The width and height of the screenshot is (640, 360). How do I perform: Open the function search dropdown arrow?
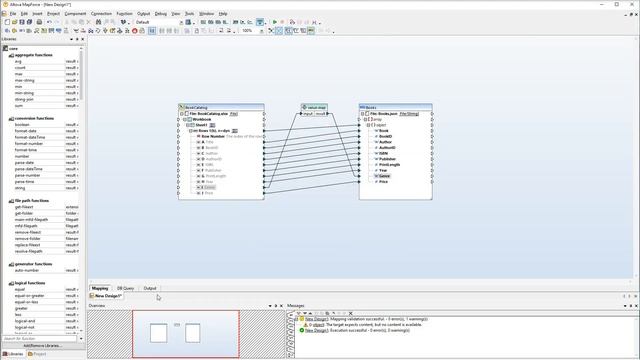(81, 339)
